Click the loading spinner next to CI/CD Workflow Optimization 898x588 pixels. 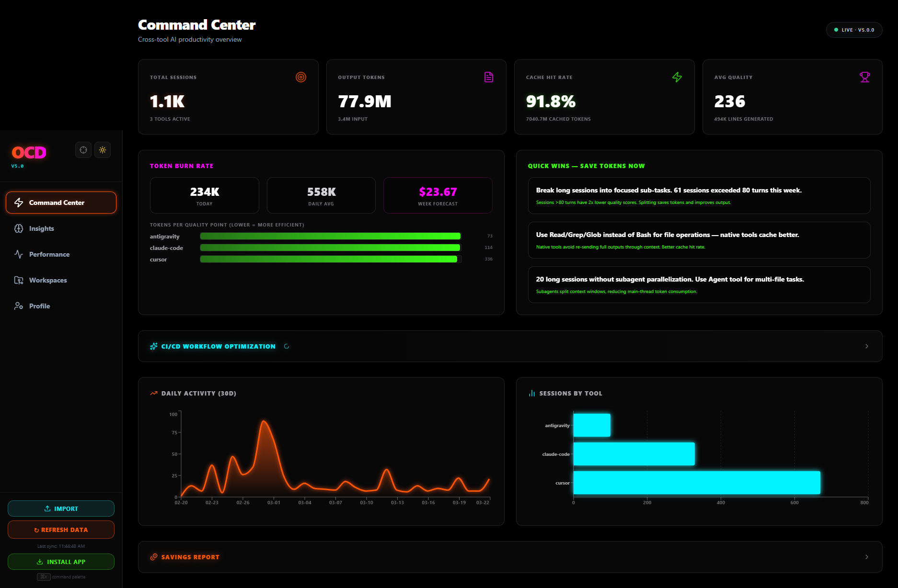point(287,346)
